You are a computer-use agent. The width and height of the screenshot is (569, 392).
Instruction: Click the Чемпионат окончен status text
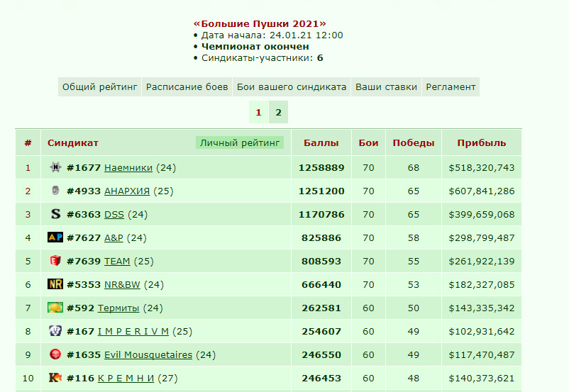(x=255, y=47)
